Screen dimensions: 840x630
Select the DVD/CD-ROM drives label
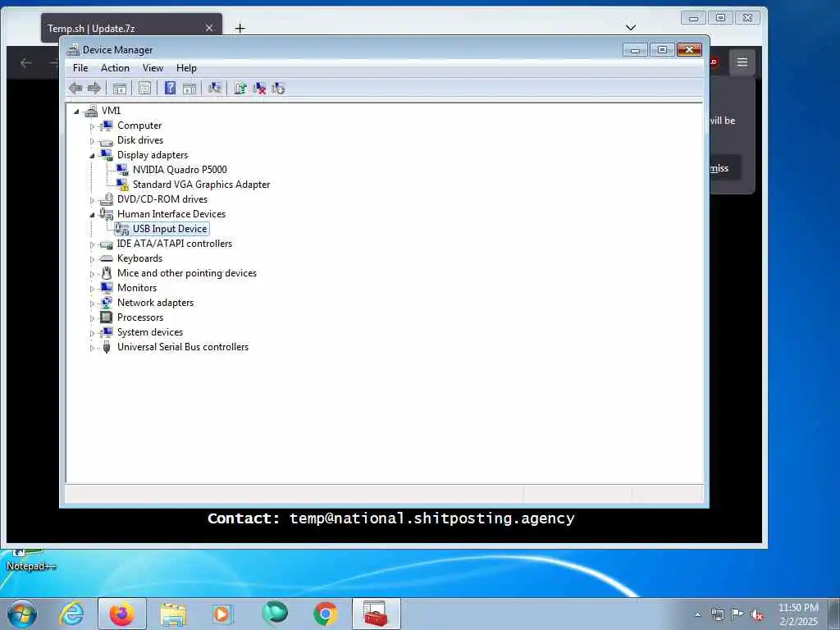pyautogui.click(x=162, y=199)
